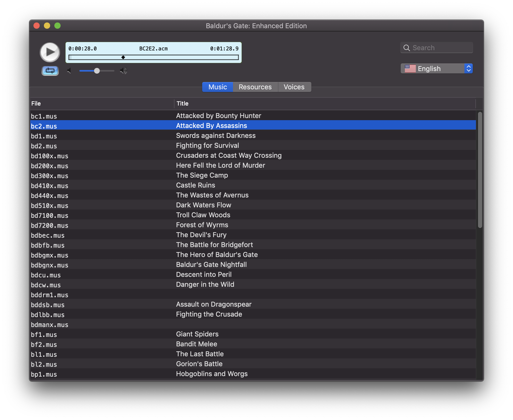Viewport: 513px width, 420px height.
Task: Select Giant Spiders track
Action: pos(253,334)
